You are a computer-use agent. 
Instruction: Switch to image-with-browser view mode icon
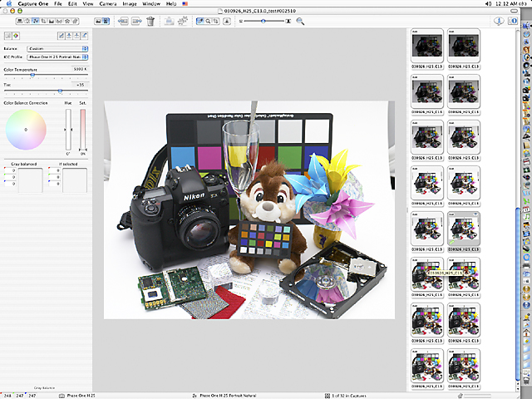106,21
